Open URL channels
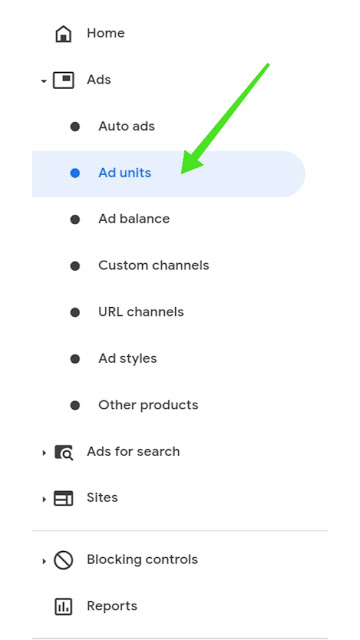Screen dimensions: 360x640 pyautogui.click(x=141, y=312)
